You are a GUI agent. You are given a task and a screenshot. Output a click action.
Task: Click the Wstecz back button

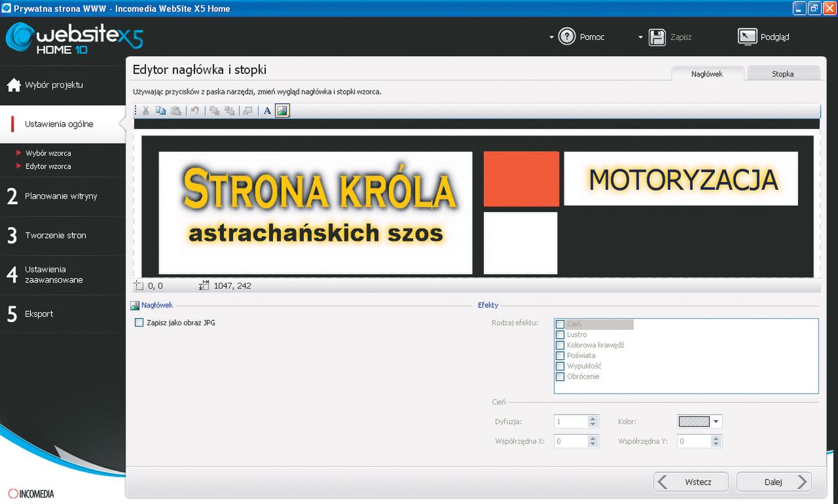(691, 482)
